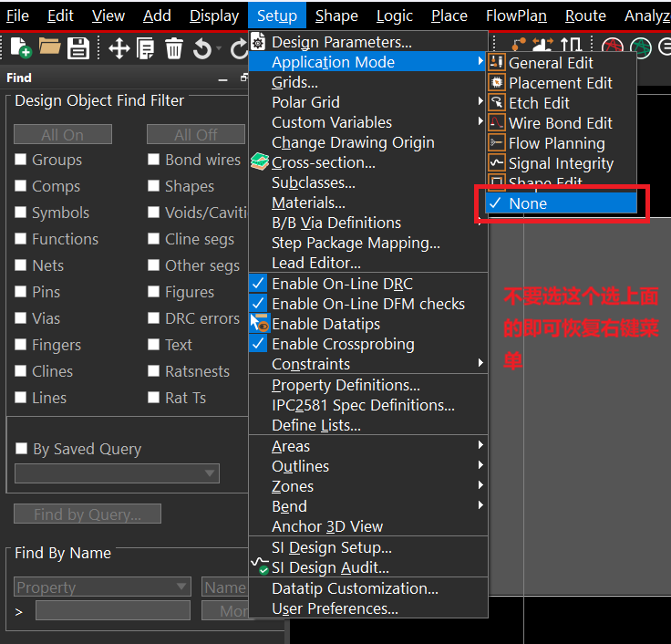
Task: Click the All Off button
Action: [196, 134]
